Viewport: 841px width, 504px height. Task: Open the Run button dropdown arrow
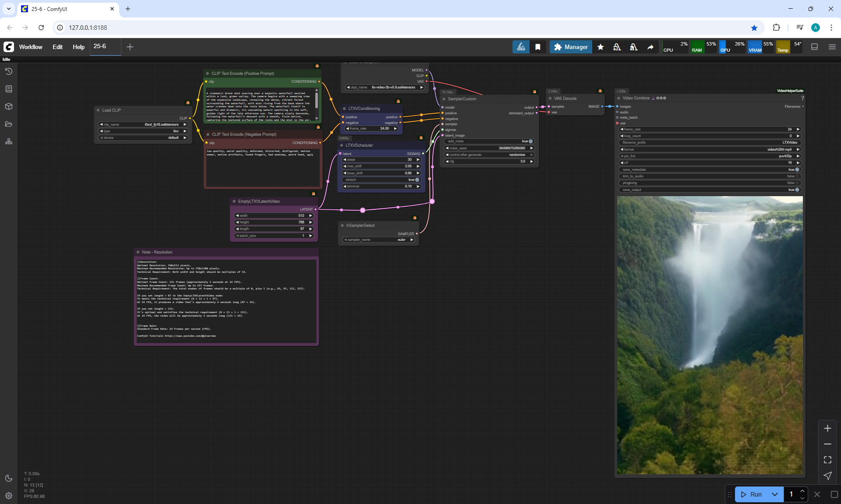click(x=774, y=494)
